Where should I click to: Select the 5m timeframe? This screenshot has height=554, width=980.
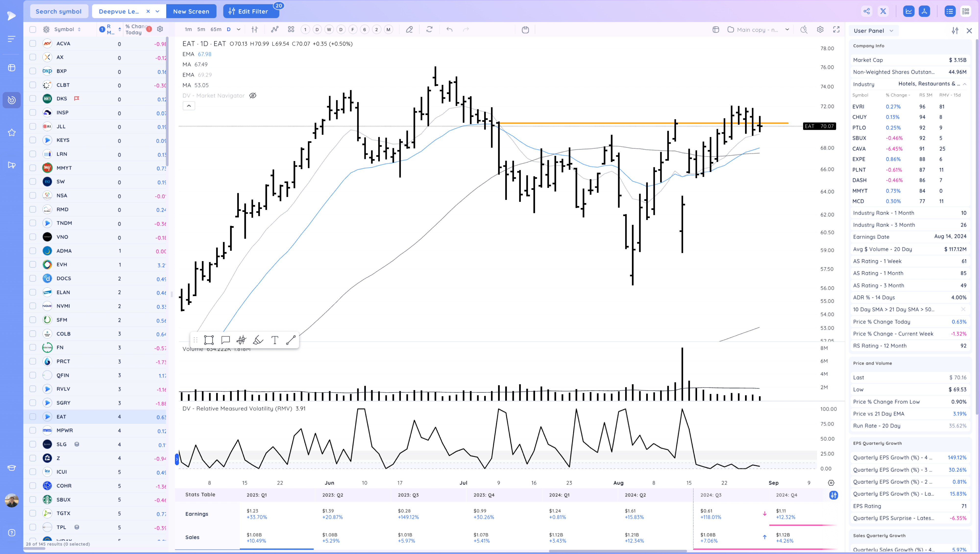(x=201, y=30)
